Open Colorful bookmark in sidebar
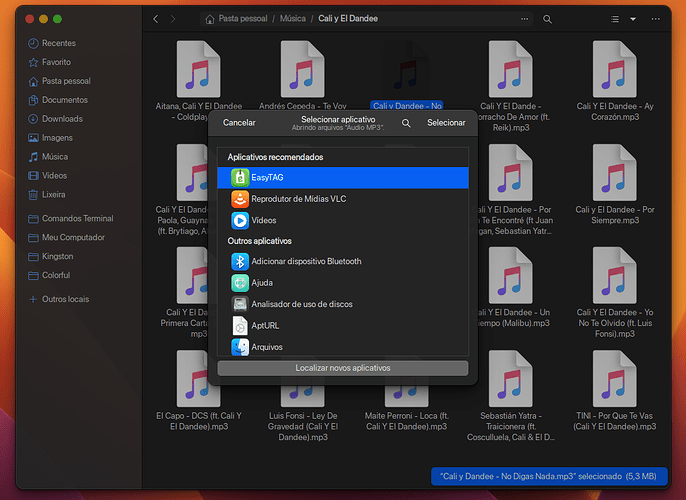The image size is (686, 500). click(49, 275)
